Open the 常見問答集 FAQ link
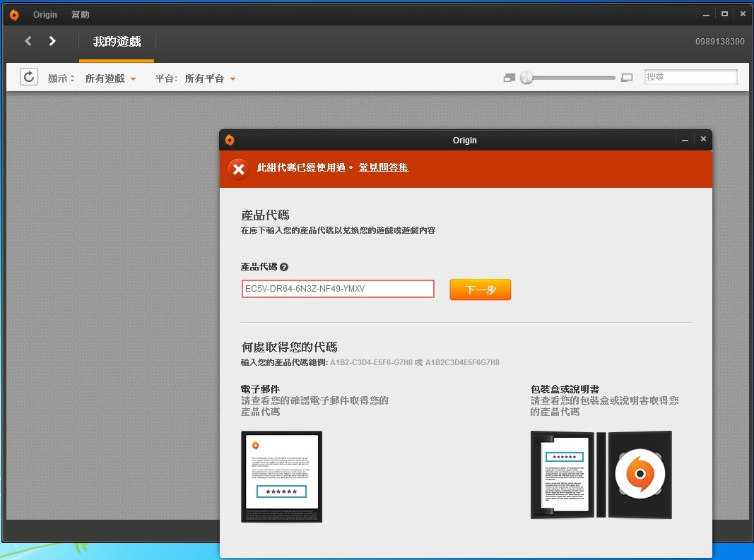 click(384, 167)
